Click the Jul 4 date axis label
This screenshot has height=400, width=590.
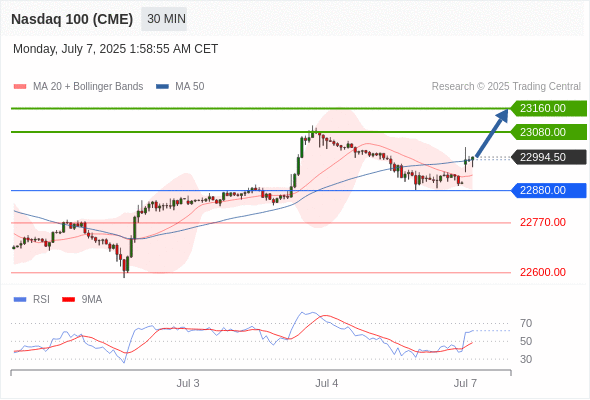click(x=327, y=383)
